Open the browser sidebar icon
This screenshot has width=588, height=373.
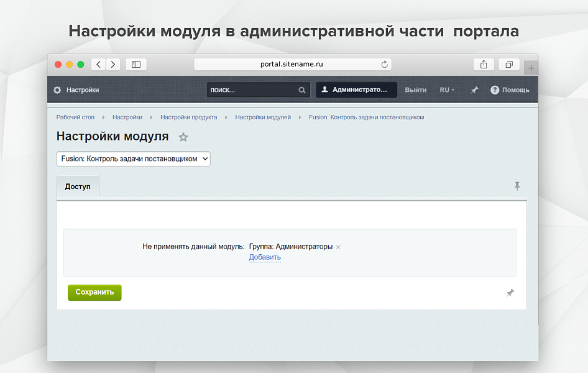(136, 64)
